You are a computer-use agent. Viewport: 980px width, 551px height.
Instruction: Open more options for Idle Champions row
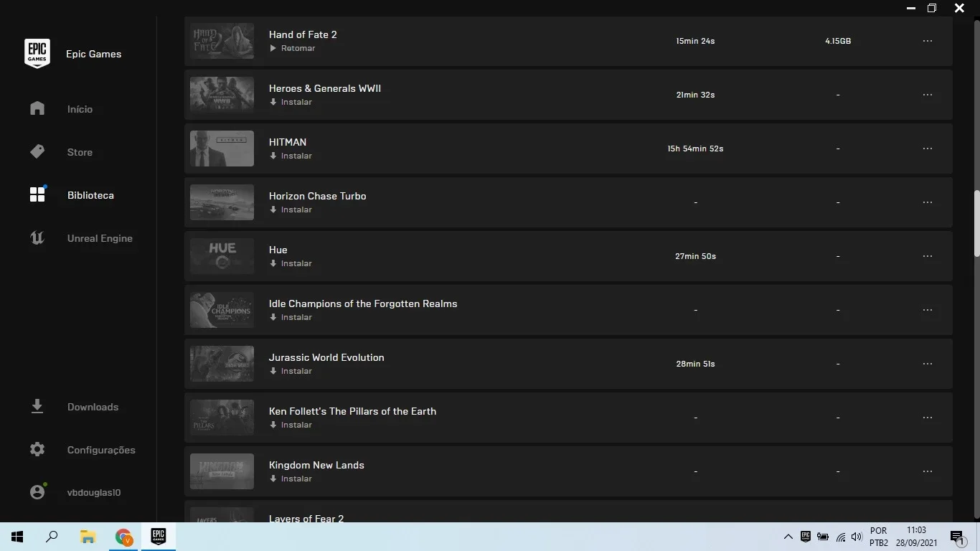(x=928, y=310)
